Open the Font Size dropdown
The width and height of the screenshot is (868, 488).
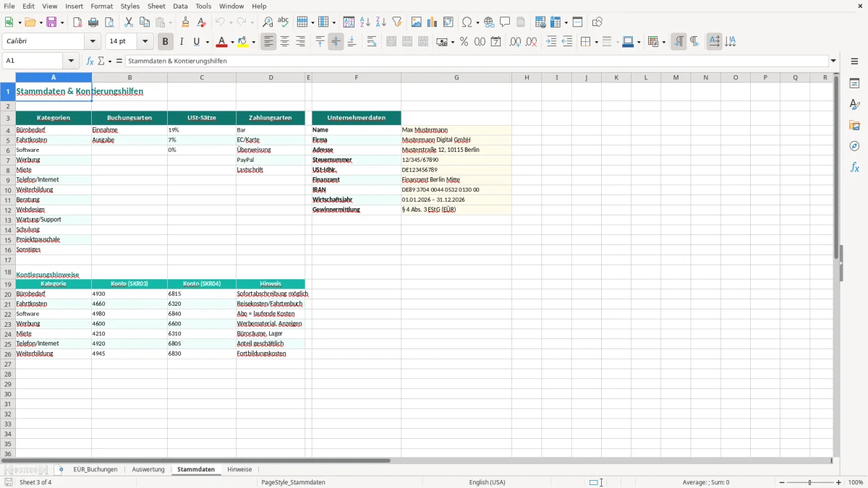point(145,42)
